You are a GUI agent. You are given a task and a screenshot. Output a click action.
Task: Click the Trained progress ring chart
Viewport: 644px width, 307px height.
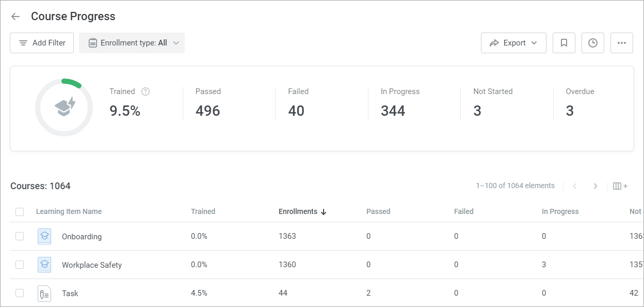[64, 108]
